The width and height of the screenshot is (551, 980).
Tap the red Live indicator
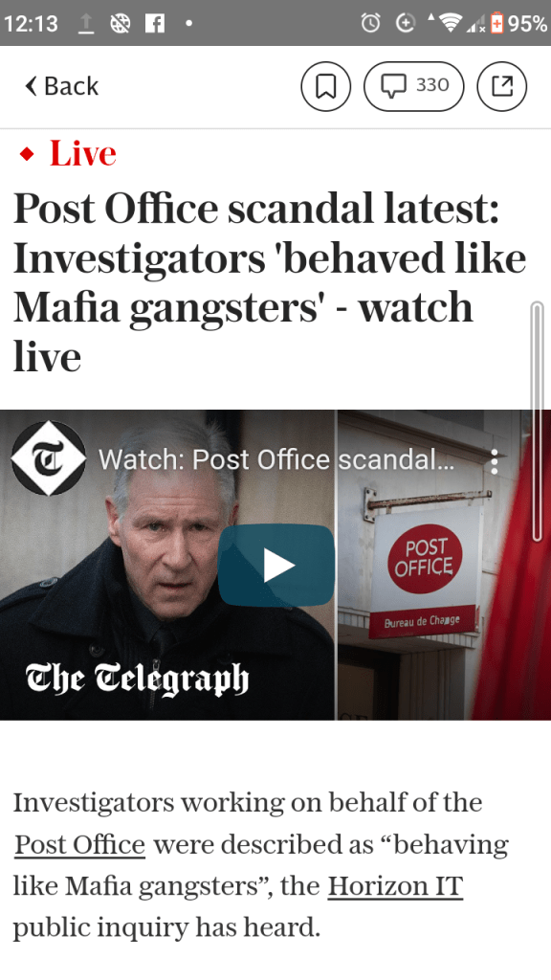point(68,153)
